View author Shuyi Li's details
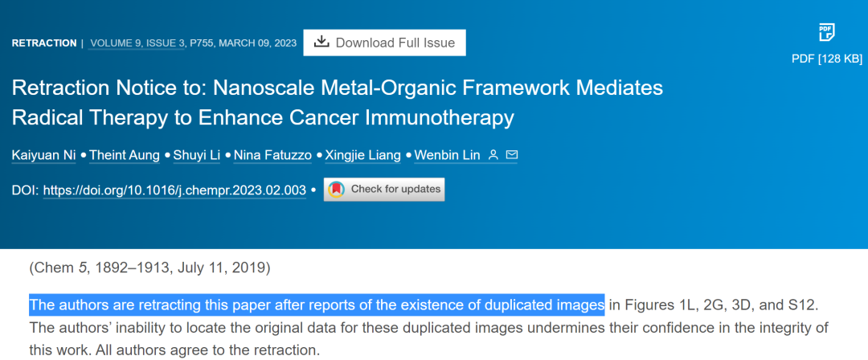The height and width of the screenshot is (360, 868). click(x=198, y=155)
